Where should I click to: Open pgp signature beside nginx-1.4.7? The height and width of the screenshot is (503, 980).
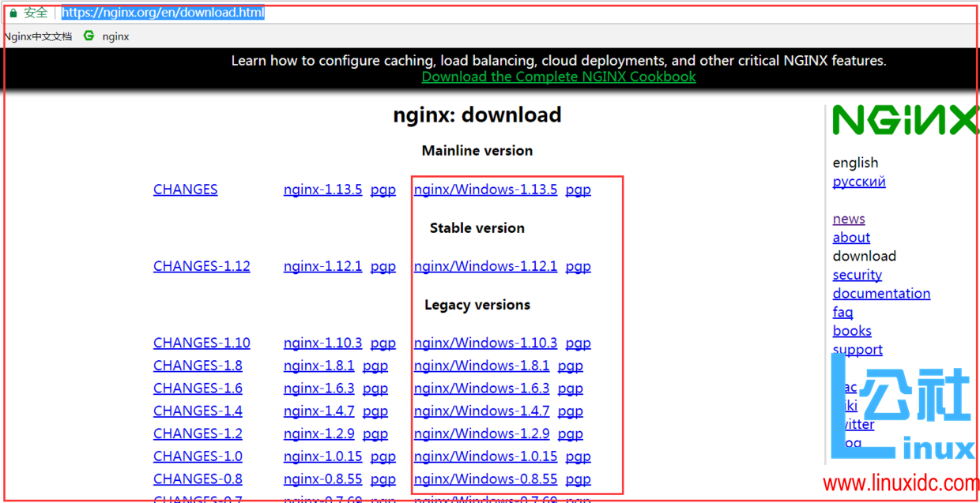(375, 411)
